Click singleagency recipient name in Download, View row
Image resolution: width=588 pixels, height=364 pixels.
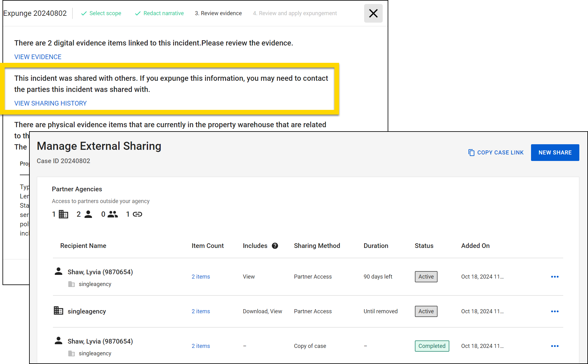click(87, 311)
